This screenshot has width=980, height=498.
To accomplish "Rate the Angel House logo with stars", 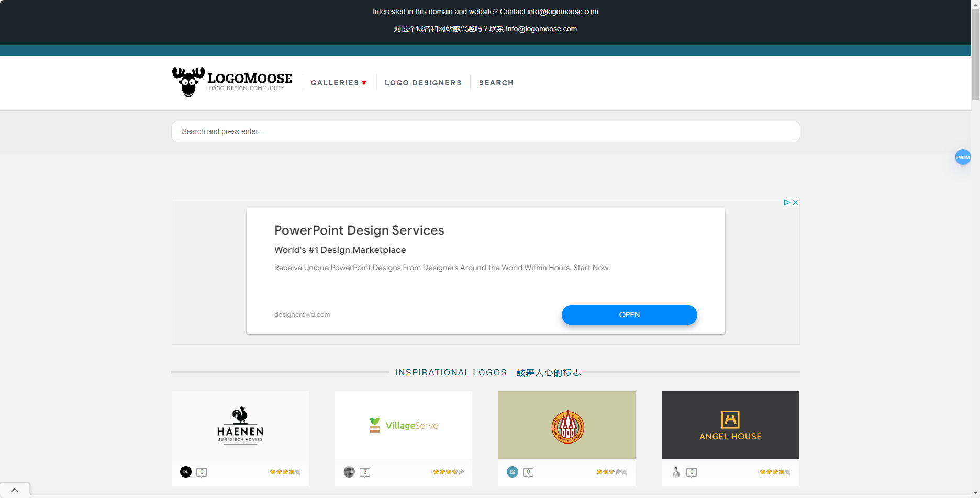I will (775, 472).
